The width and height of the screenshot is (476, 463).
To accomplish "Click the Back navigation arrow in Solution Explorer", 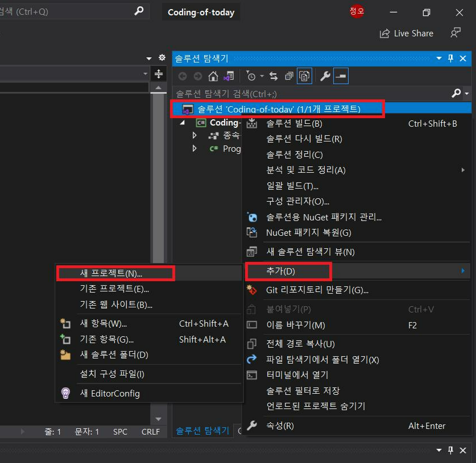I will [183, 76].
